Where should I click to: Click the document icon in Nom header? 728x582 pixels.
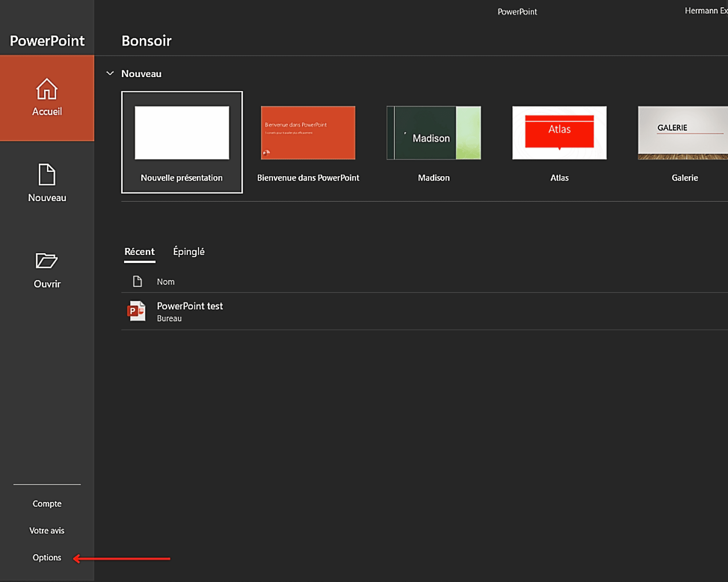tap(137, 282)
